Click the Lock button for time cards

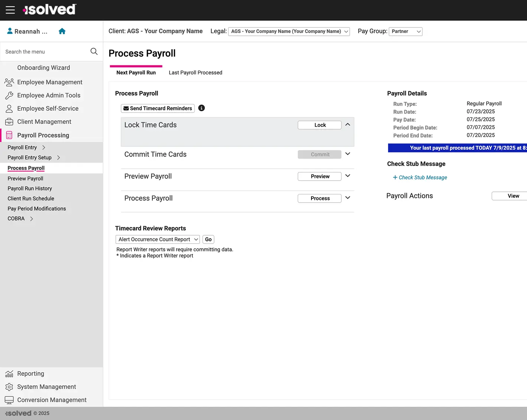[x=319, y=125]
